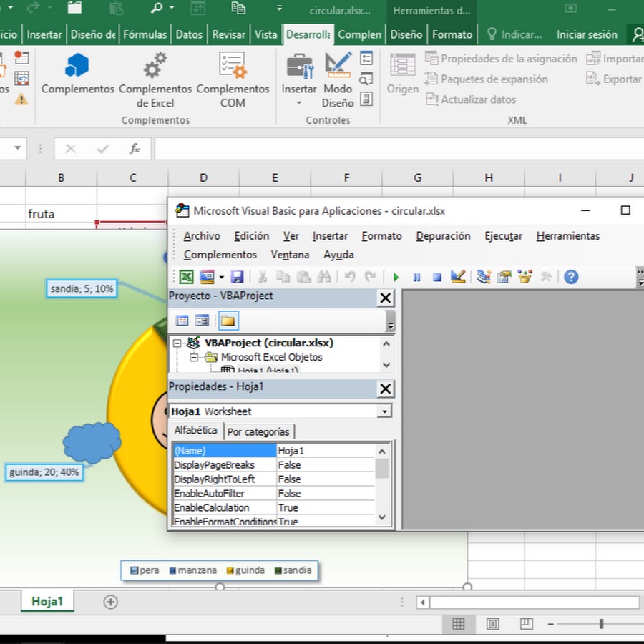Click View Microsoft Excel icon

[186, 278]
